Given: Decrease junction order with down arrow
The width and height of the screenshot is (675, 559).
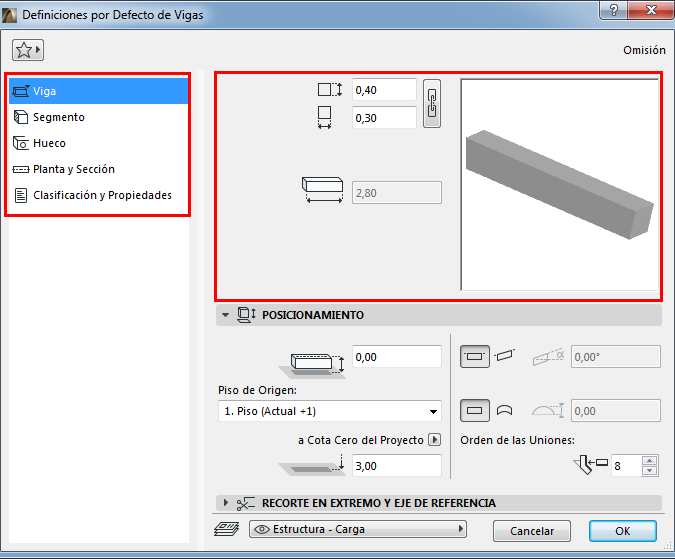Looking at the screenshot, I should pos(649,471).
